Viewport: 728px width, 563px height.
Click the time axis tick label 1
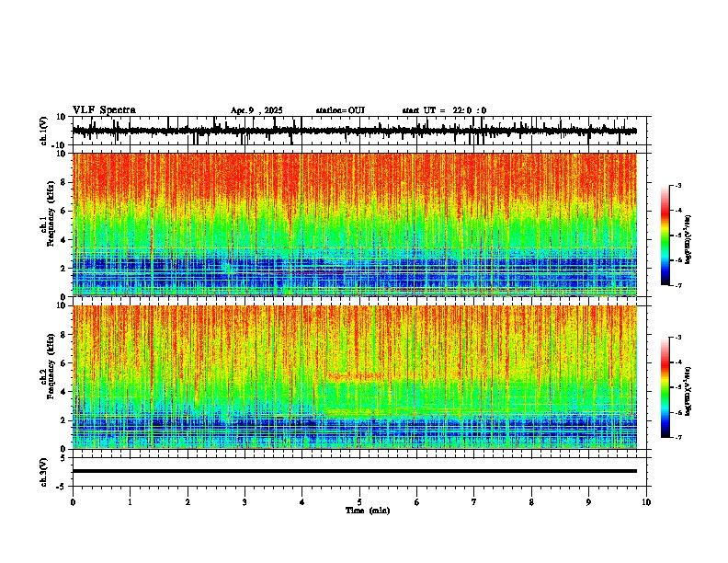click(130, 502)
